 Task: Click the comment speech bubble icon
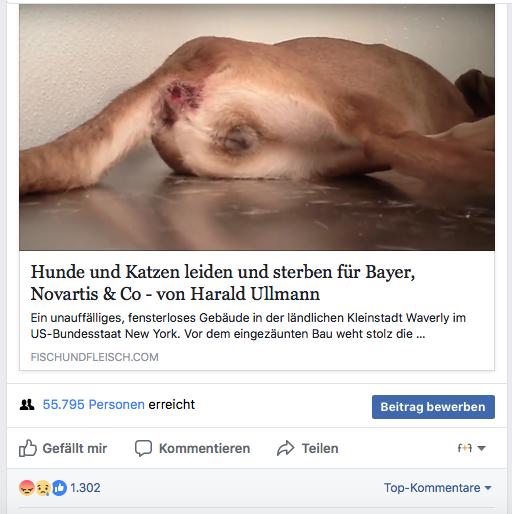143,448
